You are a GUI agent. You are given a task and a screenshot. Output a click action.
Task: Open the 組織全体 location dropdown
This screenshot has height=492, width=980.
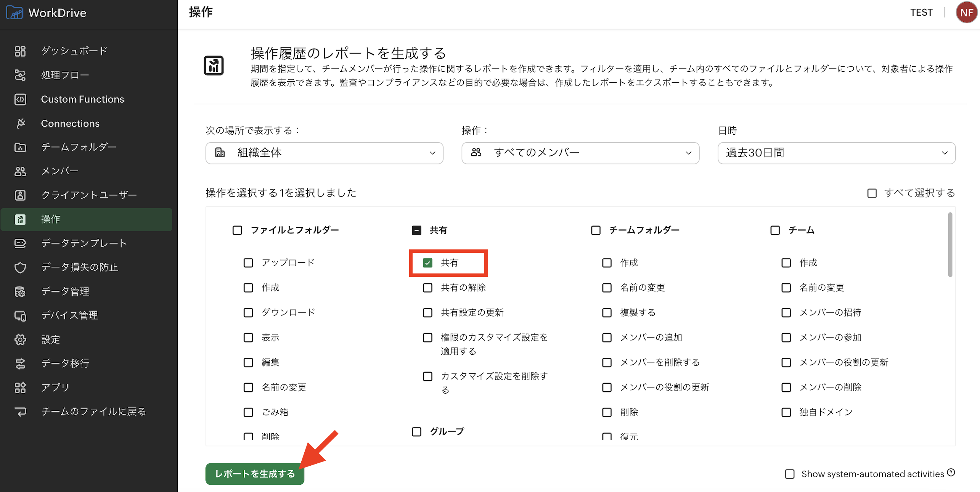click(324, 153)
